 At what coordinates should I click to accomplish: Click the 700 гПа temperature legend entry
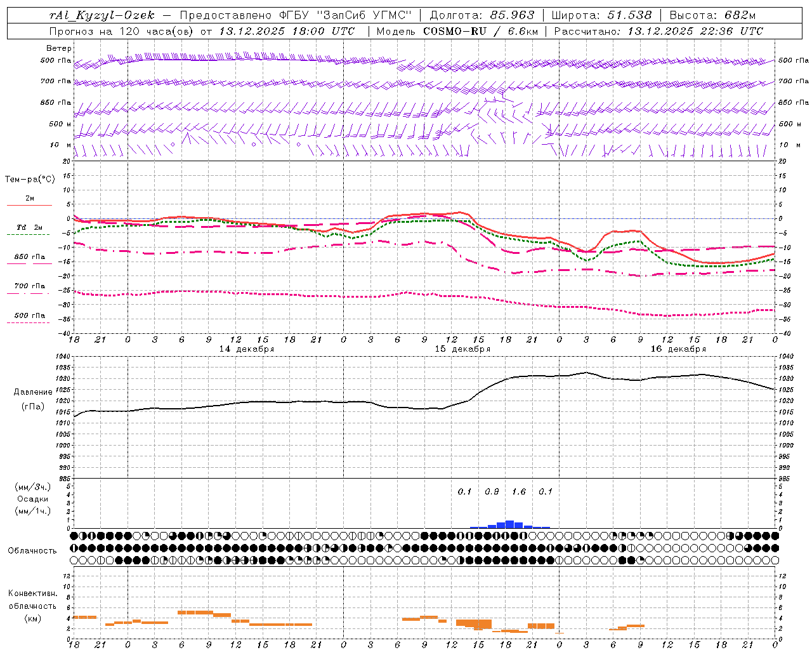coord(30,286)
